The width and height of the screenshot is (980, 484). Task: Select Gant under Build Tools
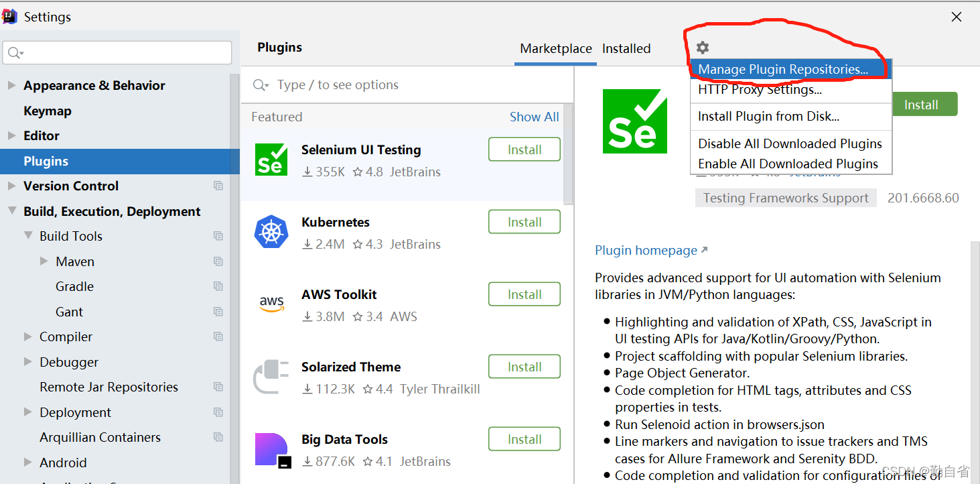pos(70,312)
